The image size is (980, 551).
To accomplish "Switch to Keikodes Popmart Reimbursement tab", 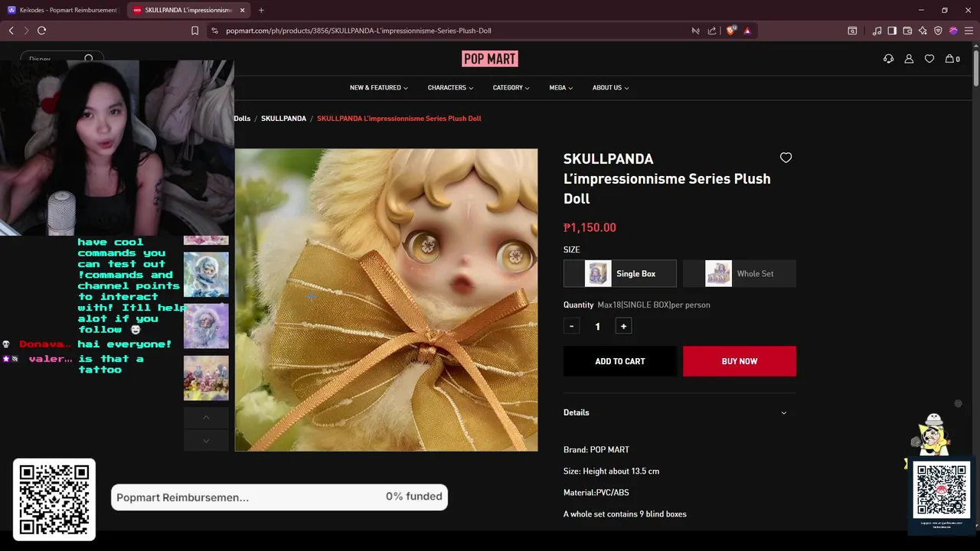I will coord(64,10).
